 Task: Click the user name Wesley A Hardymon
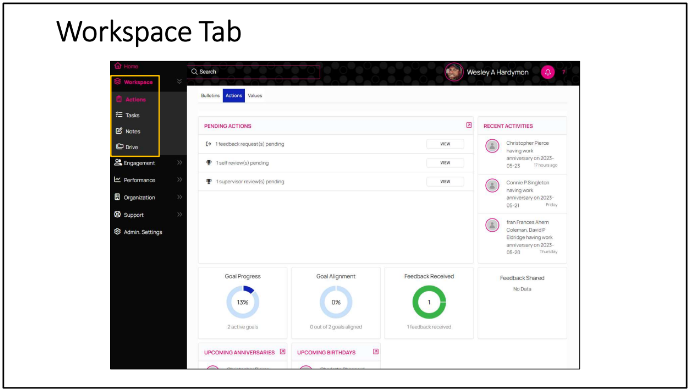pos(498,72)
